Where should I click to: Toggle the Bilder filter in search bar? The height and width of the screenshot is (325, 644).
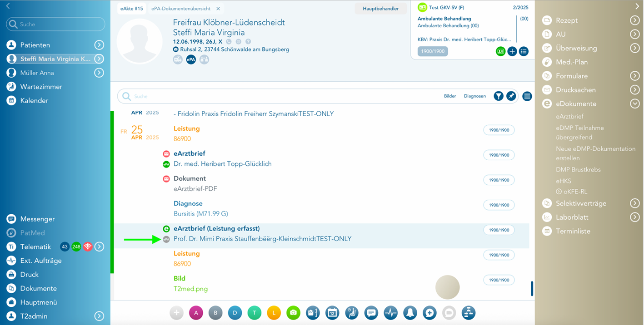click(450, 96)
